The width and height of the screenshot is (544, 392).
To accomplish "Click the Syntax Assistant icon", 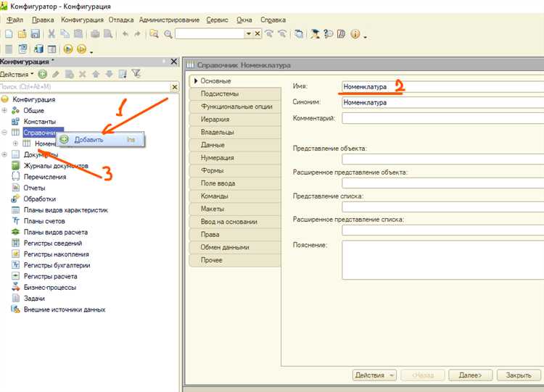I will (x=315, y=33).
